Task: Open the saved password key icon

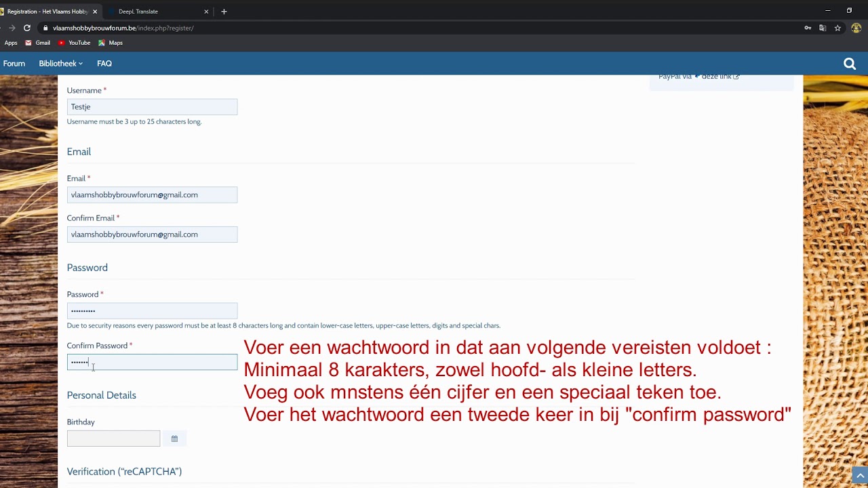Action: [808, 28]
